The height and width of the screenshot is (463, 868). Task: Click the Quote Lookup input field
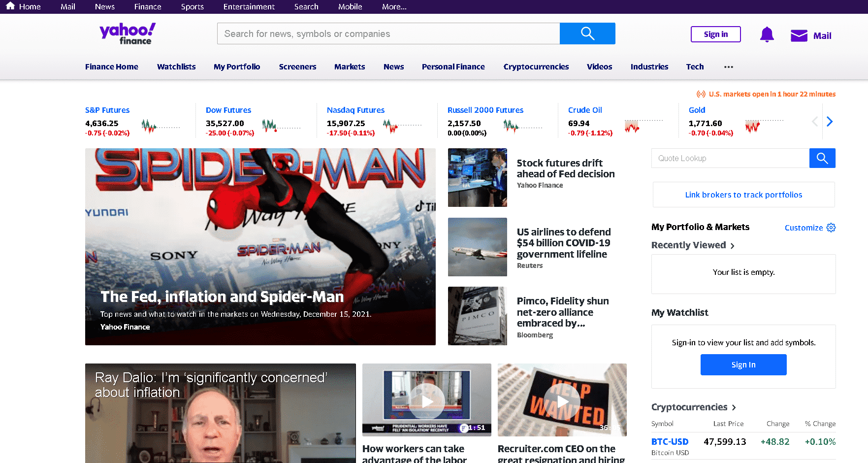[730, 158]
